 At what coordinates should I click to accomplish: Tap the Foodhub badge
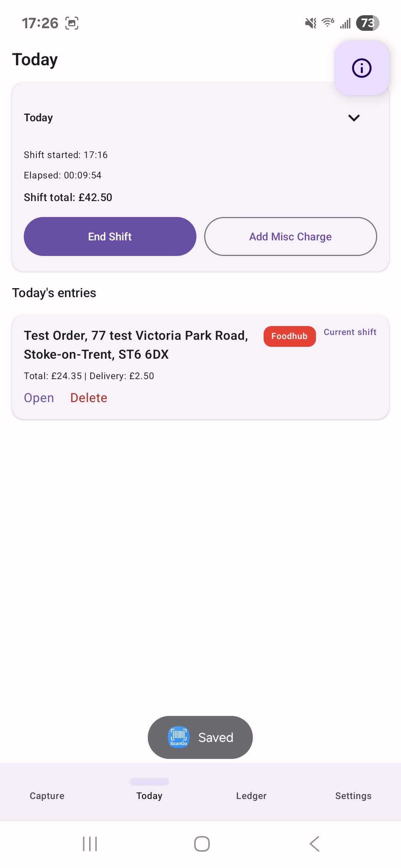point(290,336)
